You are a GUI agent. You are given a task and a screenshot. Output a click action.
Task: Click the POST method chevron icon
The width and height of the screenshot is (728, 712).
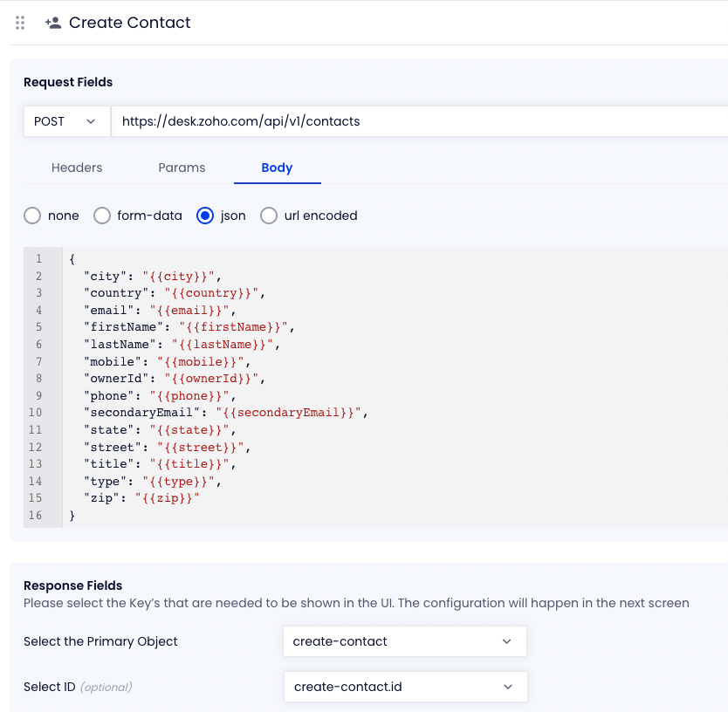point(91,121)
